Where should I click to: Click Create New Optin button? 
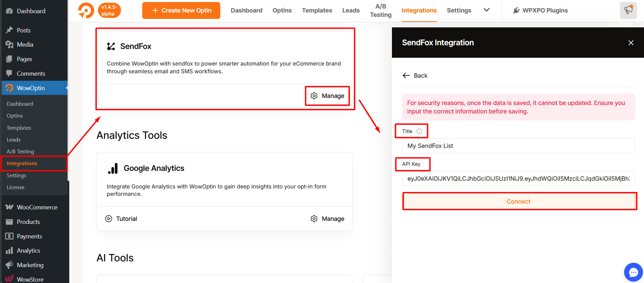coord(181,10)
